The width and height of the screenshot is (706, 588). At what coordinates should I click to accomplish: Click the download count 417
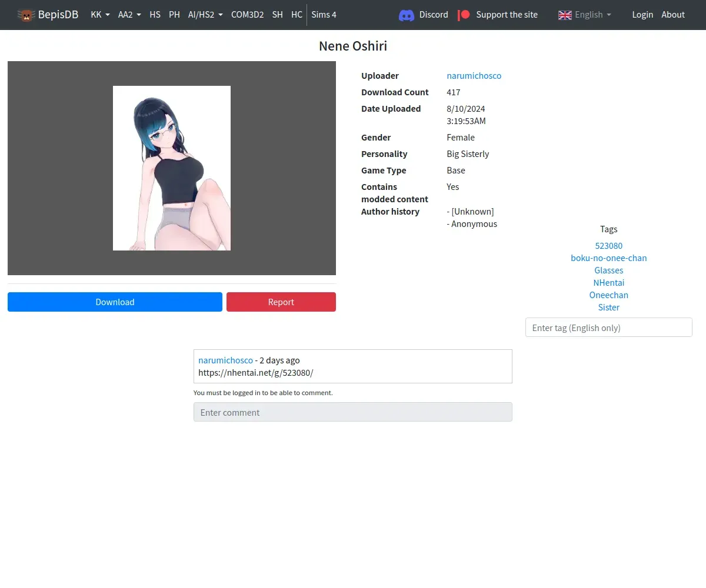click(454, 92)
